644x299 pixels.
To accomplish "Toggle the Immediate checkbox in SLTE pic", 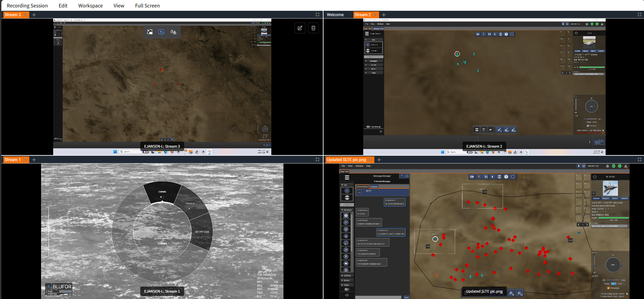I will pos(608,288).
